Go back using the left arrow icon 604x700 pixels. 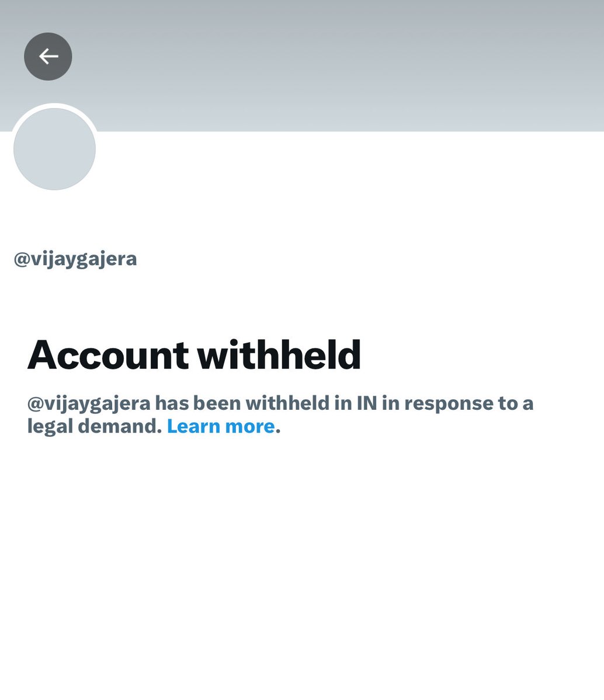point(48,57)
